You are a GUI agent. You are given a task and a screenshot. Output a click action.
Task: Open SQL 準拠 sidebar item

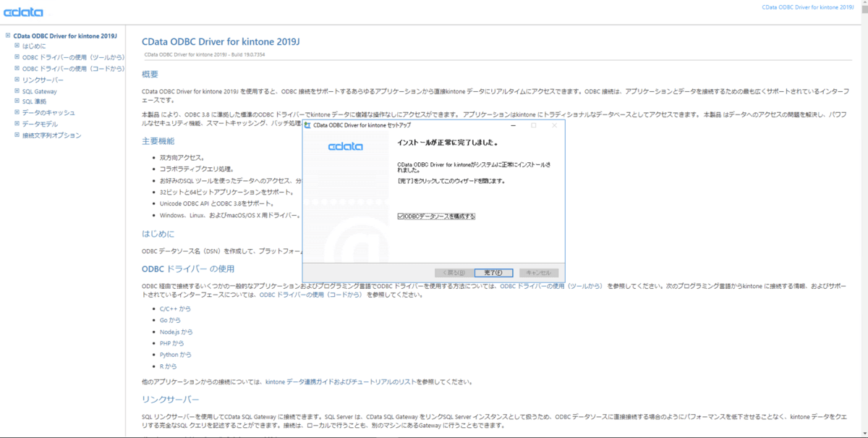click(35, 102)
